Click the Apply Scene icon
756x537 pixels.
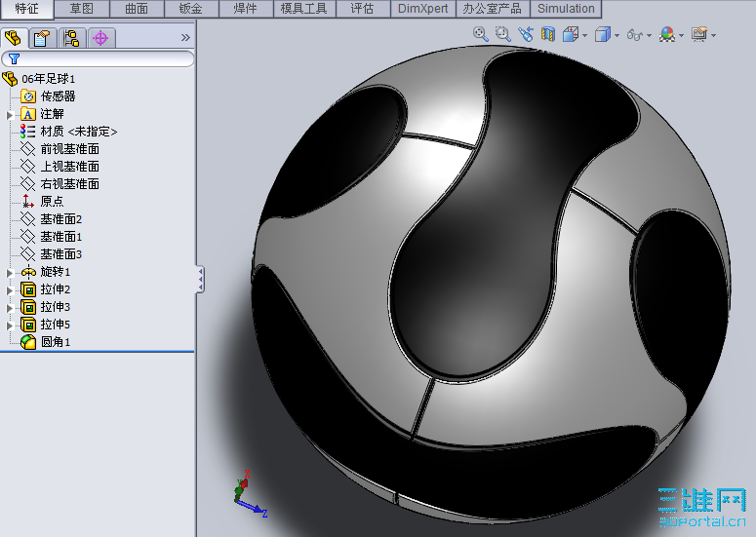667,34
